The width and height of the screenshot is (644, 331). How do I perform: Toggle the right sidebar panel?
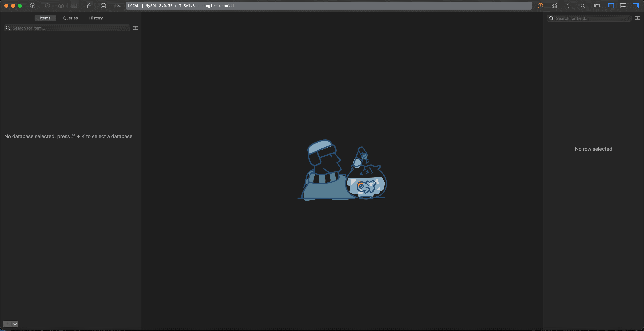(635, 6)
